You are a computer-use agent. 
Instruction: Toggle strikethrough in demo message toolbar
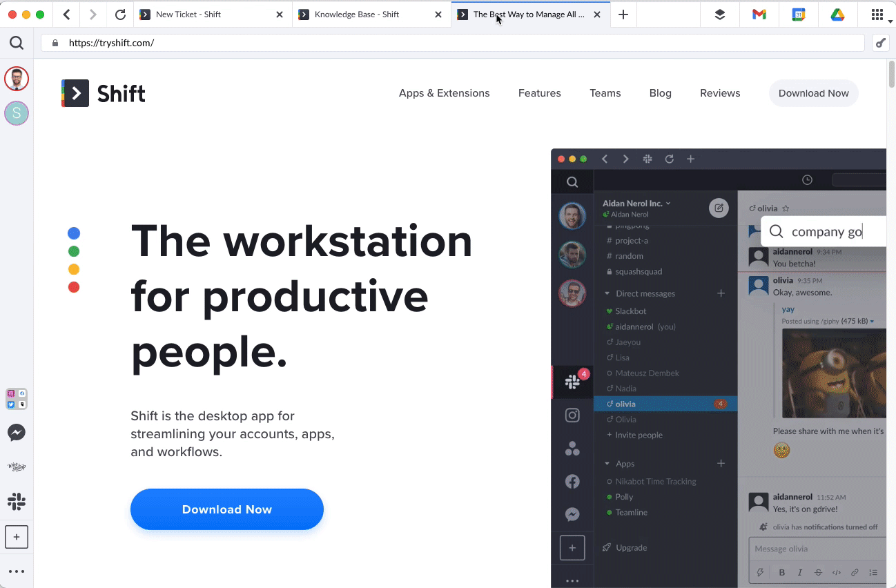tap(818, 572)
